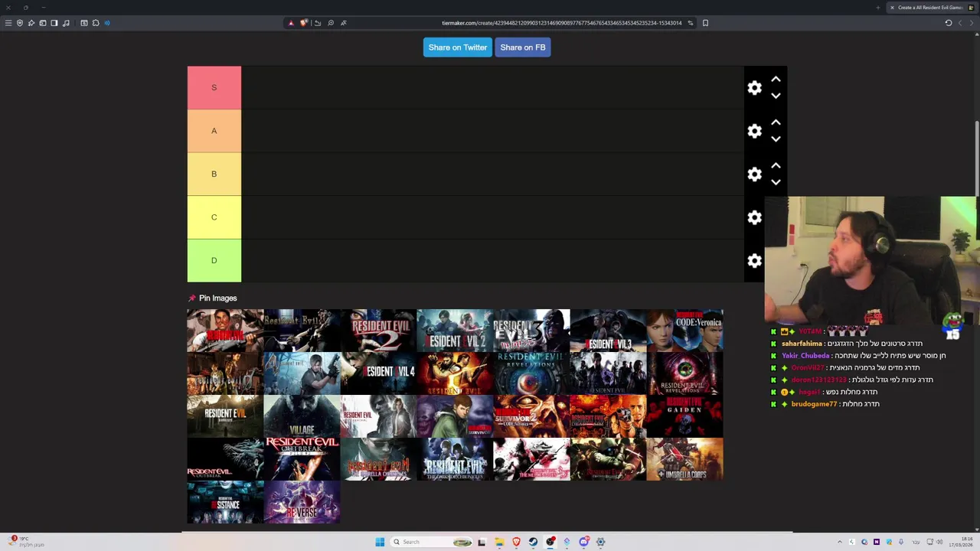Open the Windows Start menu
The height and width of the screenshot is (551, 980).
click(x=380, y=542)
